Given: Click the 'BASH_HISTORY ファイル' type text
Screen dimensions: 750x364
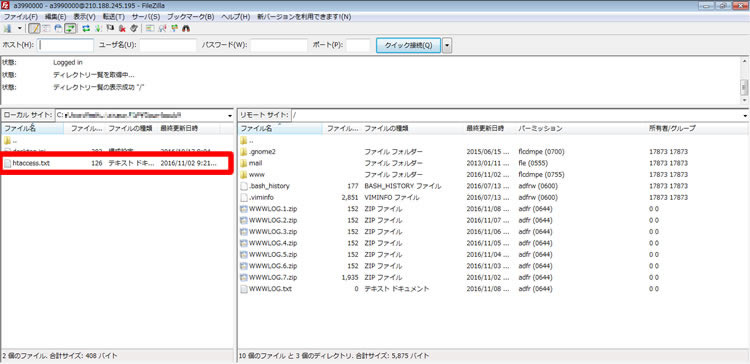Looking at the screenshot, I should tap(403, 186).
